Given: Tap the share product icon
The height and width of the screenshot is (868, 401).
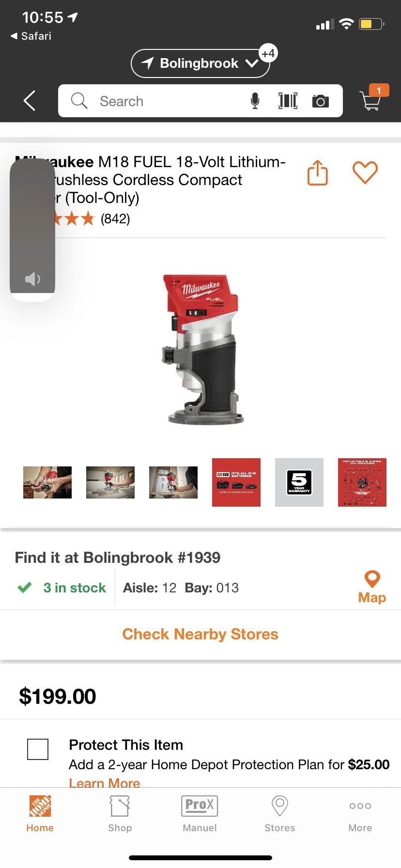Looking at the screenshot, I should coord(318,172).
